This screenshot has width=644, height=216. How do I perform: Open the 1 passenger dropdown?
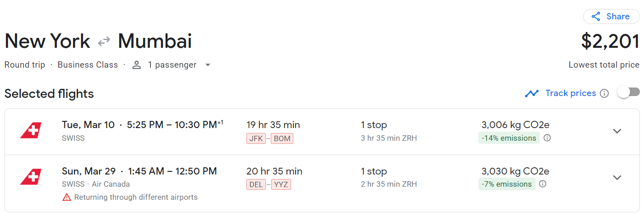point(208,65)
